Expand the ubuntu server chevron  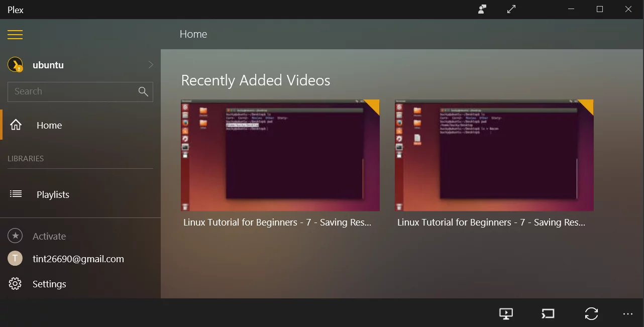151,65
